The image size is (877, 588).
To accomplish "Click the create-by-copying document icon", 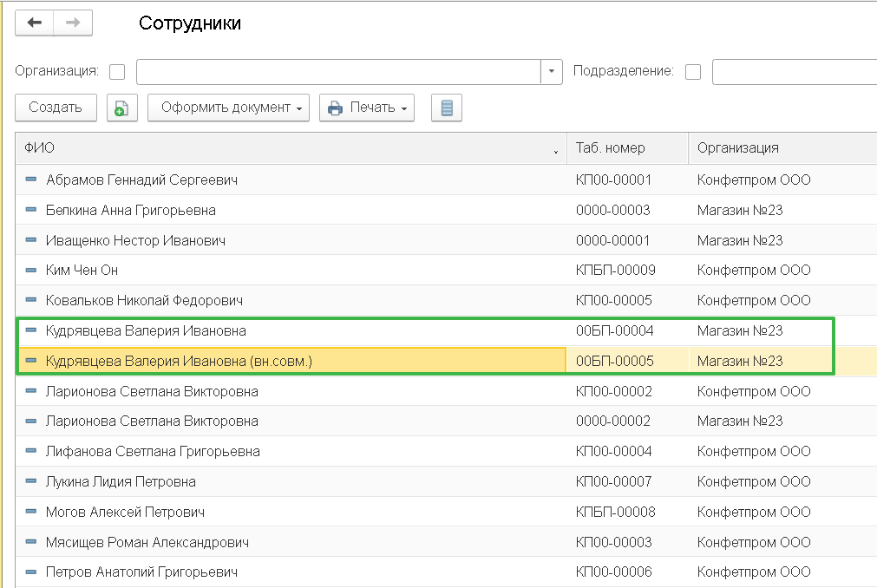I will pos(122,108).
